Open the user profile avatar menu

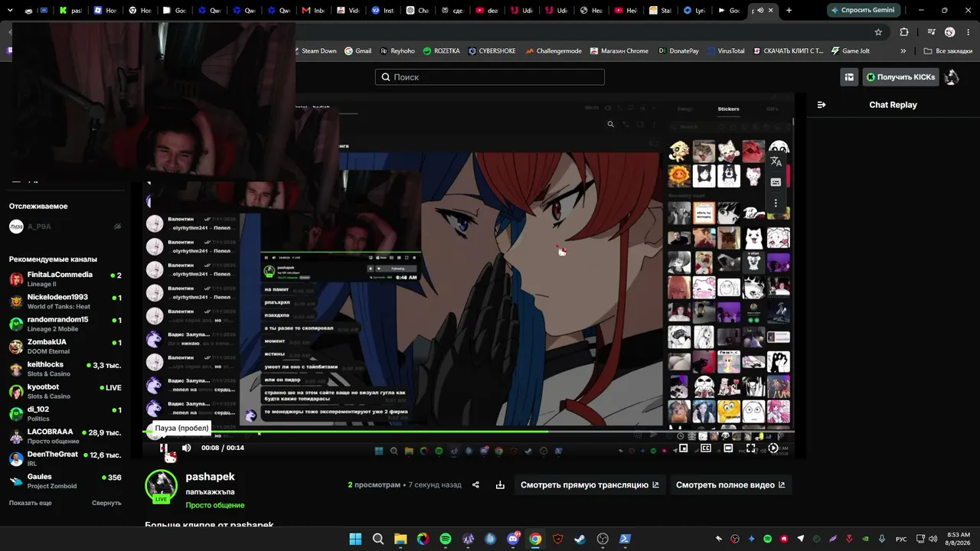[952, 77]
